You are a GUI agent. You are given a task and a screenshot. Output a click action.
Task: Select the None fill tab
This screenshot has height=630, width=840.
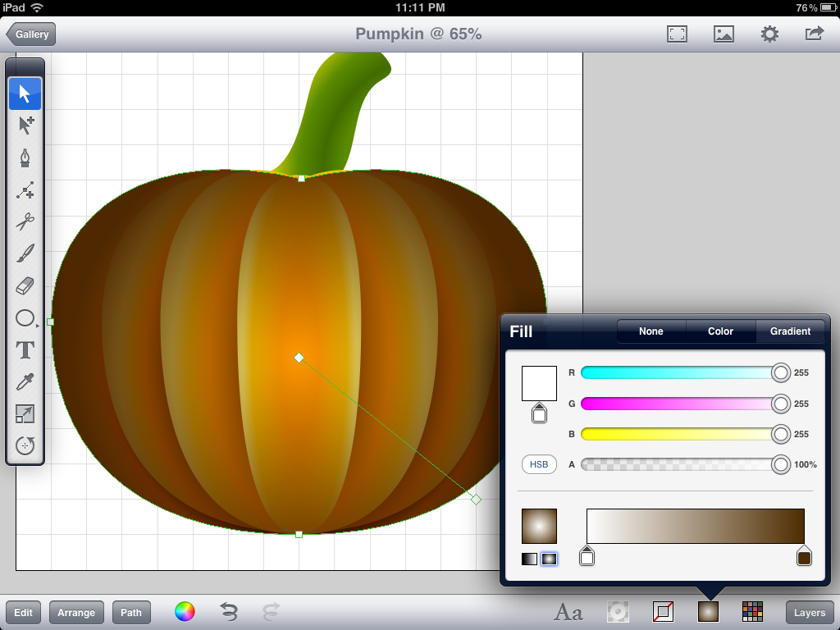coord(650,331)
